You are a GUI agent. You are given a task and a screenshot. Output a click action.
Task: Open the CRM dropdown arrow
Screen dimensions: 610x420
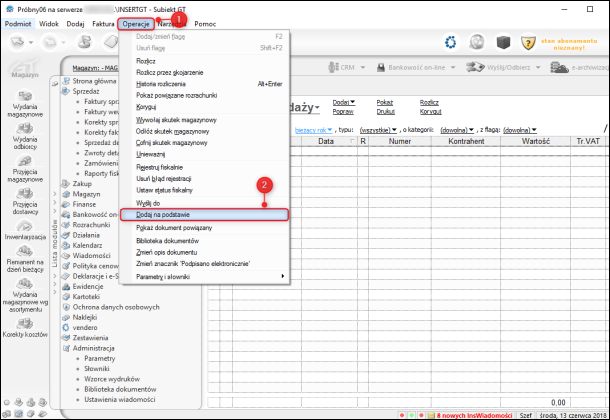point(363,68)
